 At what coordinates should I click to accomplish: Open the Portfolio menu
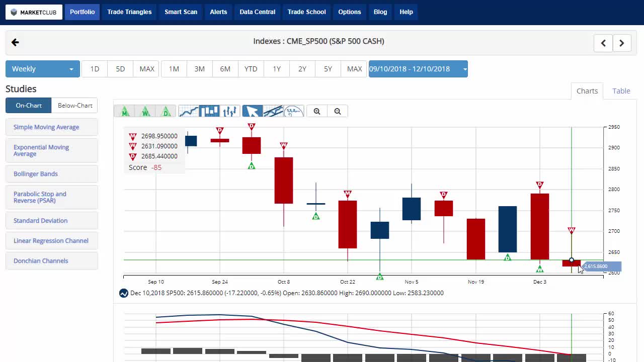(83, 12)
